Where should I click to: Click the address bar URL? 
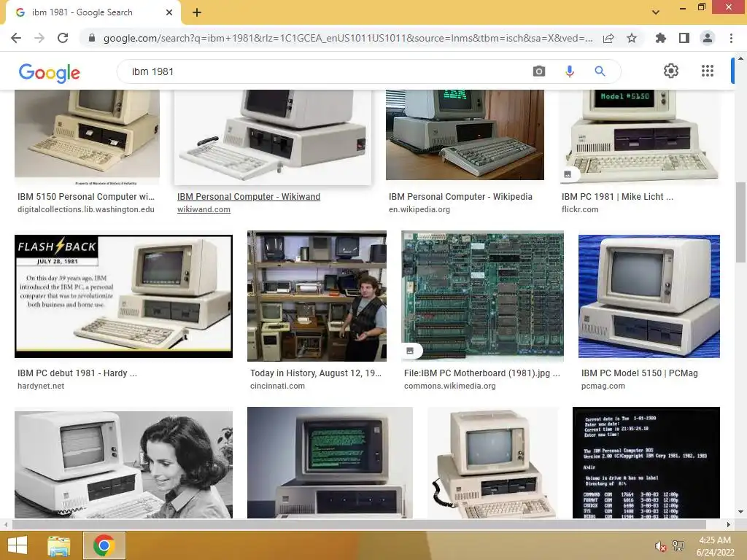pyautogui.click(x=348, y=38)
